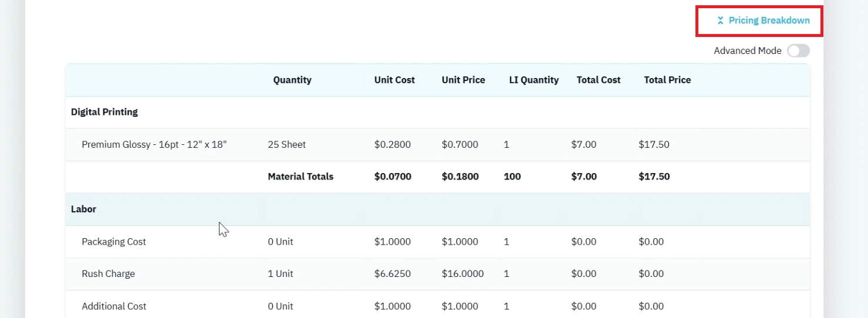Click the Labor section header row
The height and width of the screenshot is (318, 868).
click(x=438, y=209)
